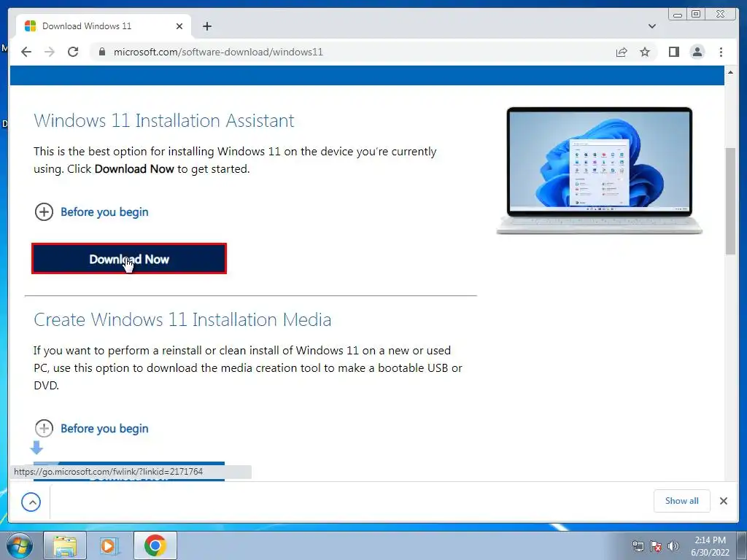Click the Share this page icon
Image resolution: width=747 pixels, height=560 pixels.
622,52
